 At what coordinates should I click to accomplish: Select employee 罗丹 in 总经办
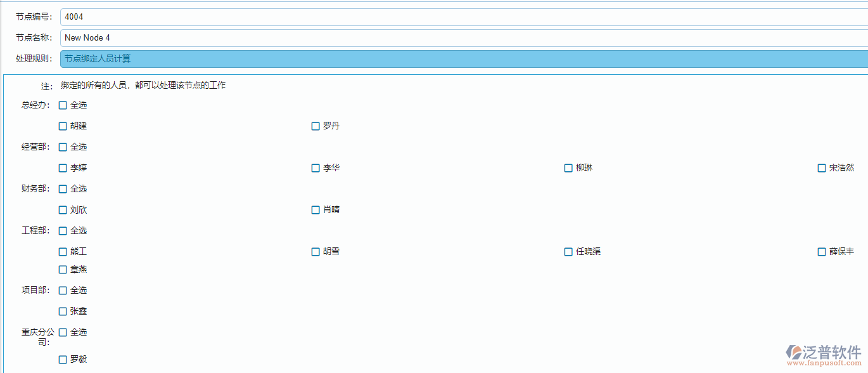[x=316, y=126]
